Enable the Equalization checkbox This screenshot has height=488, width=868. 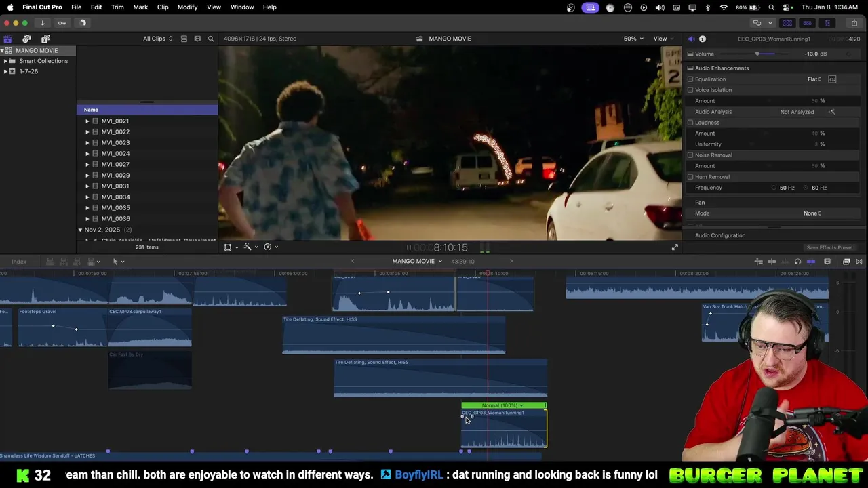[x=690, y=79]
